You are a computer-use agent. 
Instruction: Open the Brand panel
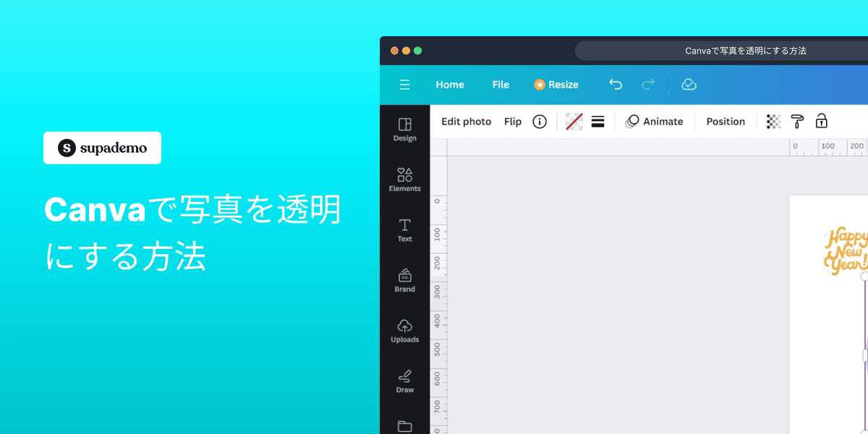(x=404, y=281)
